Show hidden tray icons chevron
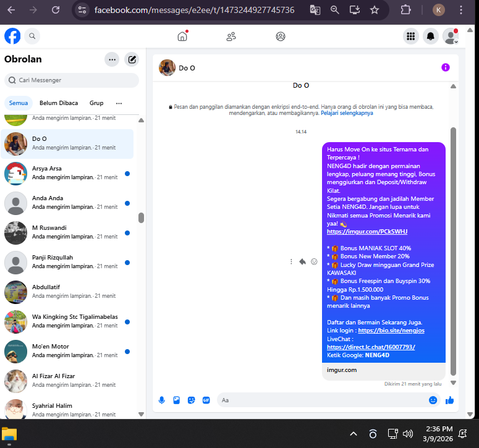 [x=354, y=434]
